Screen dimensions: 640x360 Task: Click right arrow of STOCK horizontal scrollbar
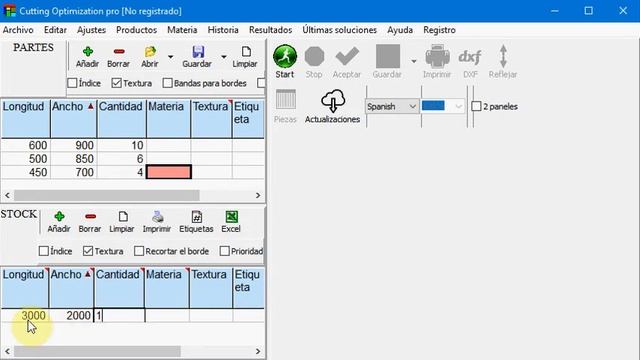(258, 351)
